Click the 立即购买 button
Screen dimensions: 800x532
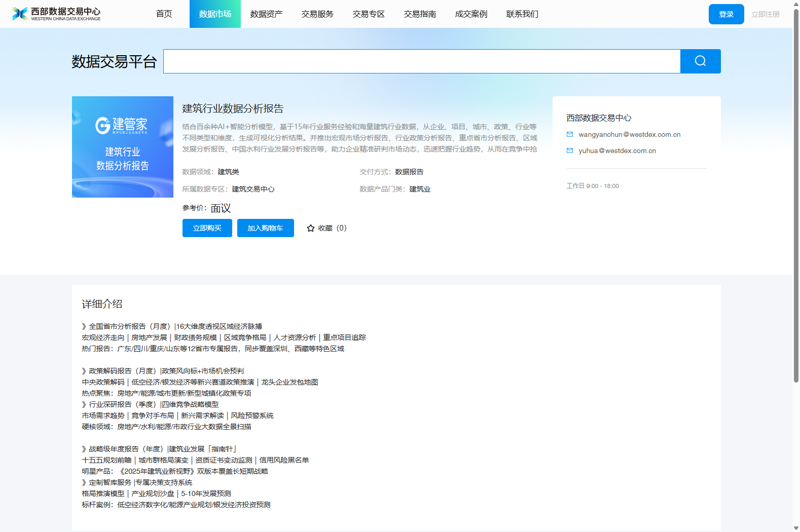207,228
